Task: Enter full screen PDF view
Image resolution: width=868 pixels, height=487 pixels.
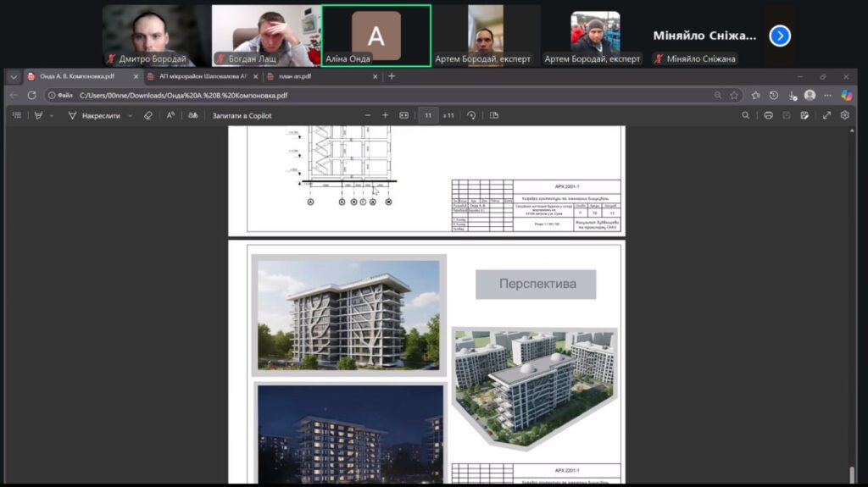Action: pos(826,115)
